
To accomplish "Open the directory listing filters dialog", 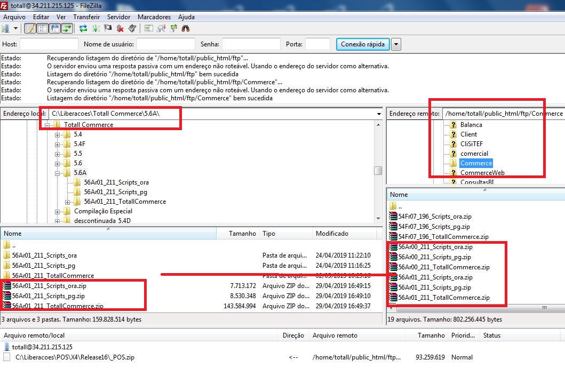I will (148, 28).
